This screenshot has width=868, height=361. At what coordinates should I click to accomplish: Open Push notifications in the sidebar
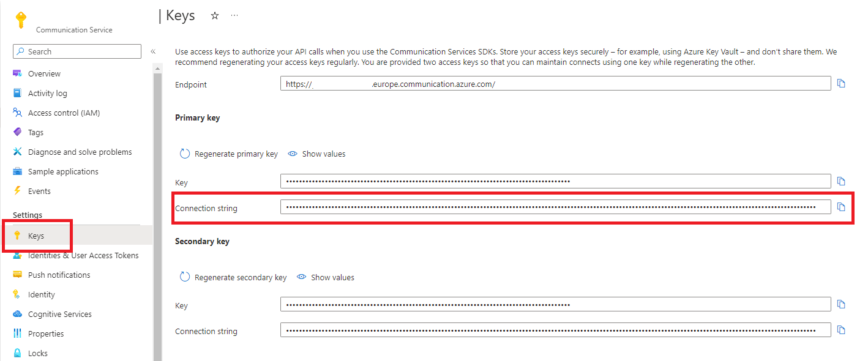point(59,275)
